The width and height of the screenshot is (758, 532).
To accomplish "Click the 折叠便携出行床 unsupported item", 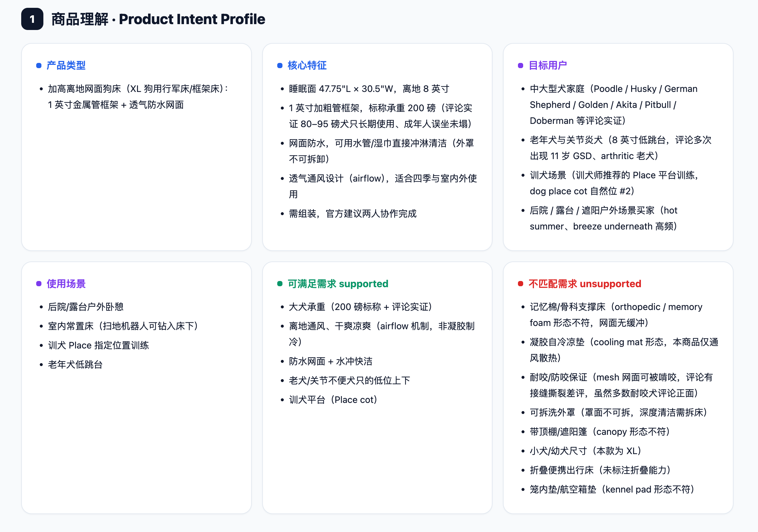I will tap(601, 470).
